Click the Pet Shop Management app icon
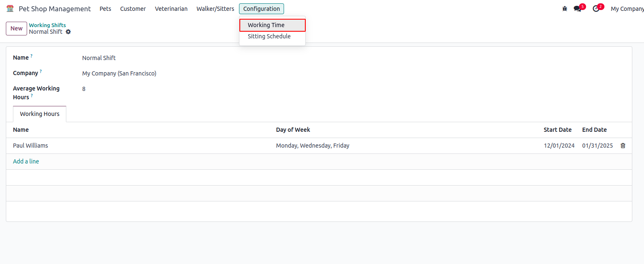 coord(10,9)
